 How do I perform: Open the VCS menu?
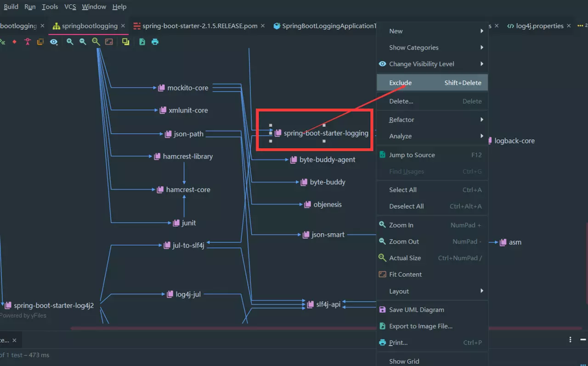point(70,7)
